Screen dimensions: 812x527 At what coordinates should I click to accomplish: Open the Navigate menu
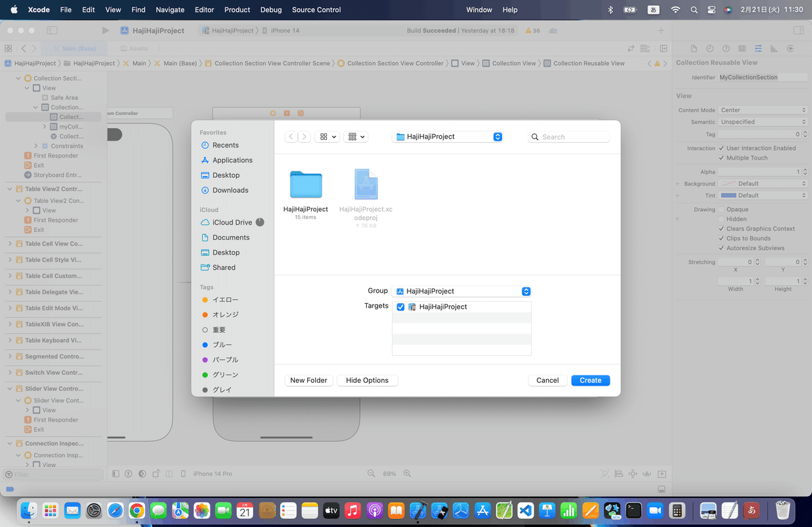tap(170, 10)
